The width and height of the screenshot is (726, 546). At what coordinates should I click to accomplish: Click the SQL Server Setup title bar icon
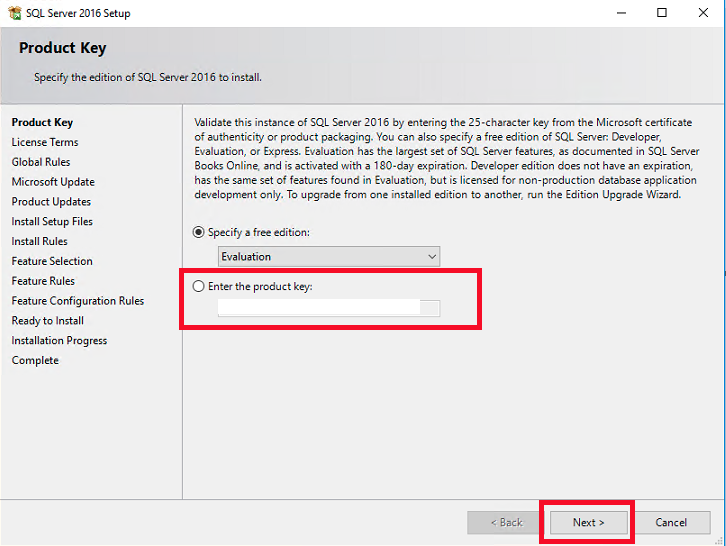14,13
